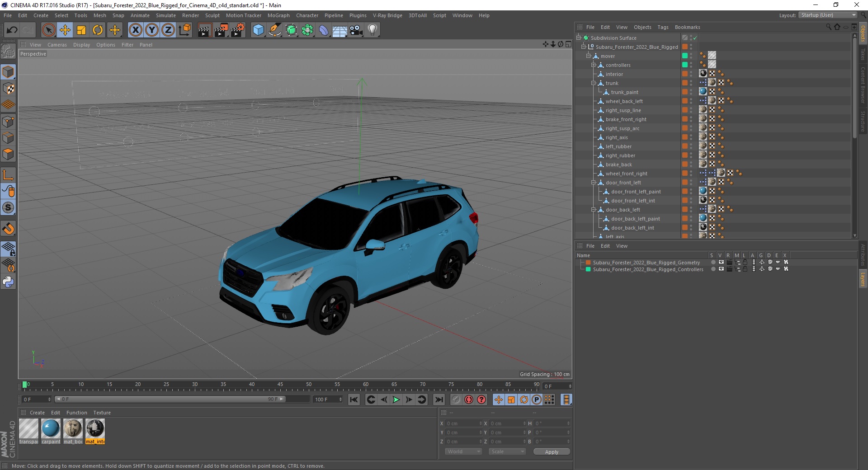The image size is (868, 470).
Task: Open the Scale mode dropdown
Action: tap(507, 451)
